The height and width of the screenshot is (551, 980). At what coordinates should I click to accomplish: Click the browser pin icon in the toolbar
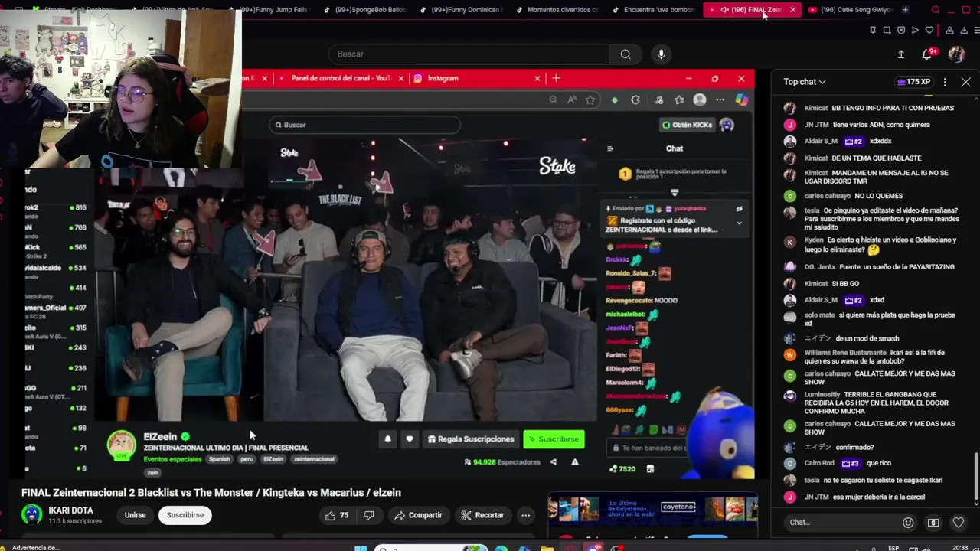pos(872,30)
